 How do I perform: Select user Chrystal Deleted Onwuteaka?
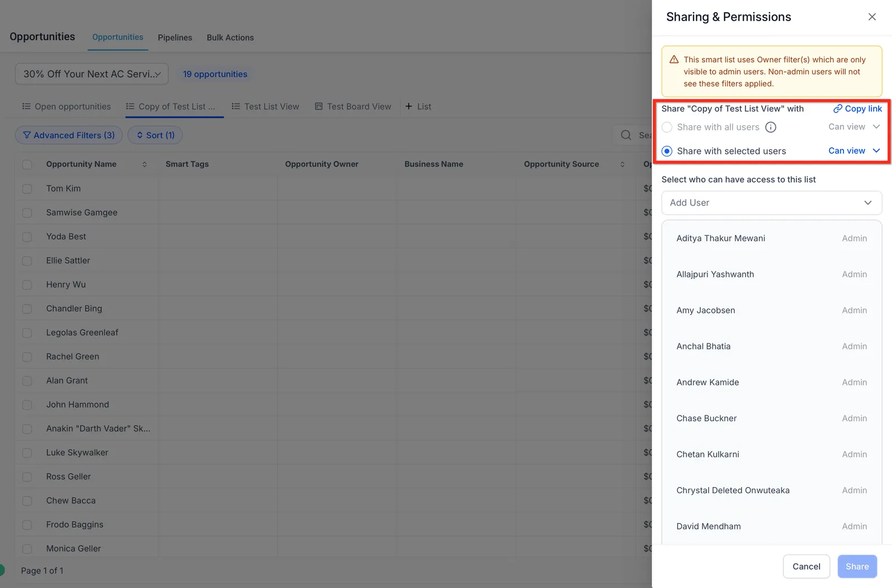[x=772, y=490]
